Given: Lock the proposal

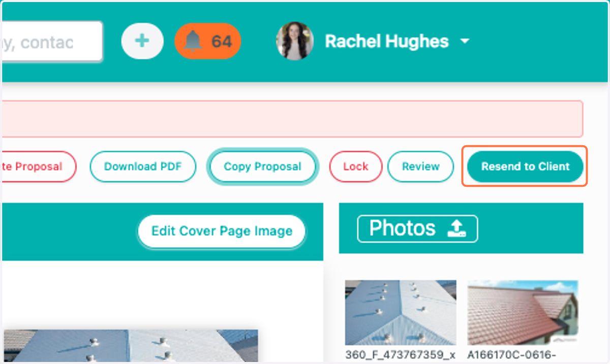Looking at the screenshot, I should [x=355, y=167].
